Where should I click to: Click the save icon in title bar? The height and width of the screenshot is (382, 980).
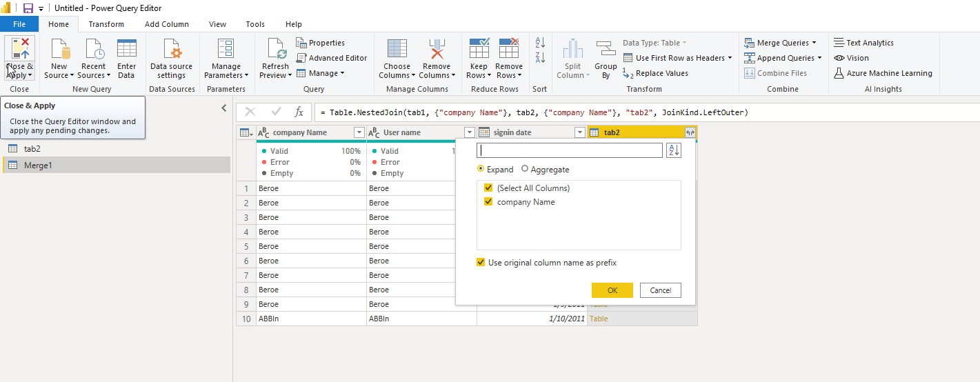[x=28, y=8]
